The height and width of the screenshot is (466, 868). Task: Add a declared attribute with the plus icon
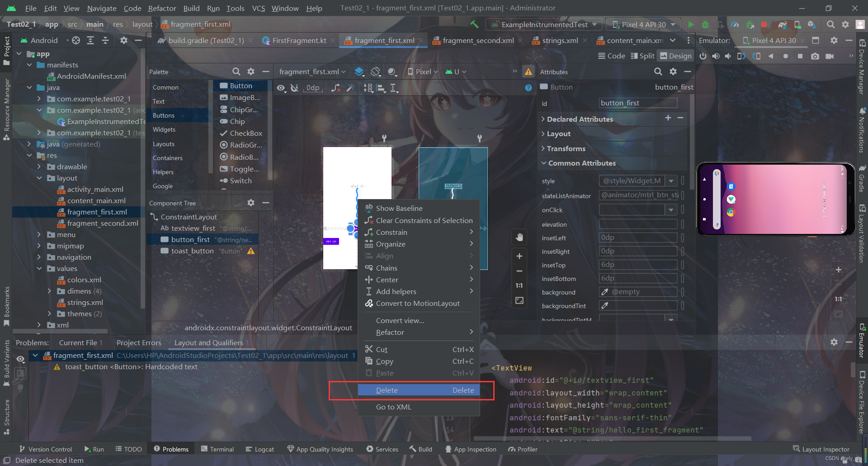click(668, 118)
